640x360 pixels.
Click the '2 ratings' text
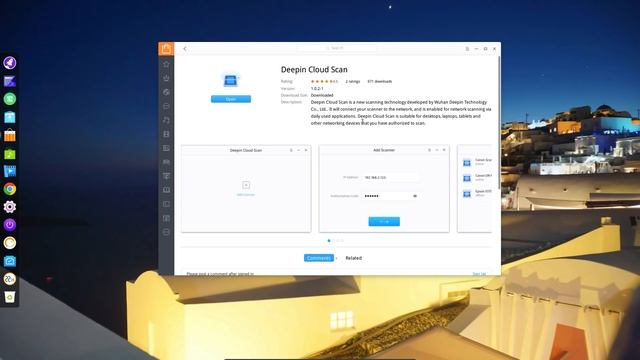tap(353, 82)
